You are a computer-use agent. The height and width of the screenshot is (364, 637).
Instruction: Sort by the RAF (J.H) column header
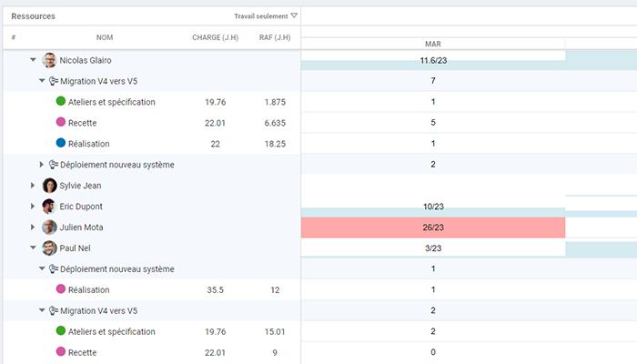[x=275, y=37]
